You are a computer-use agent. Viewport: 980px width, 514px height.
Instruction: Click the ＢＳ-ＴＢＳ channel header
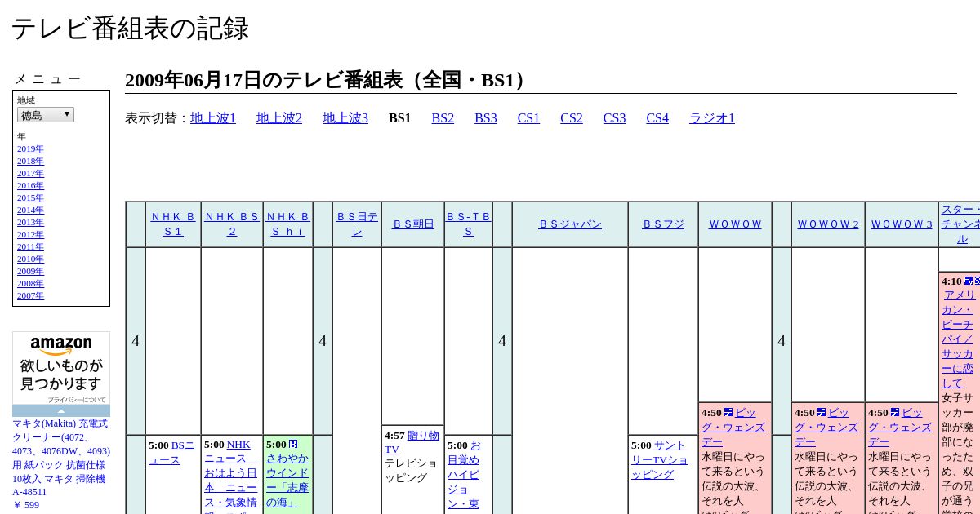pos(469,224)
